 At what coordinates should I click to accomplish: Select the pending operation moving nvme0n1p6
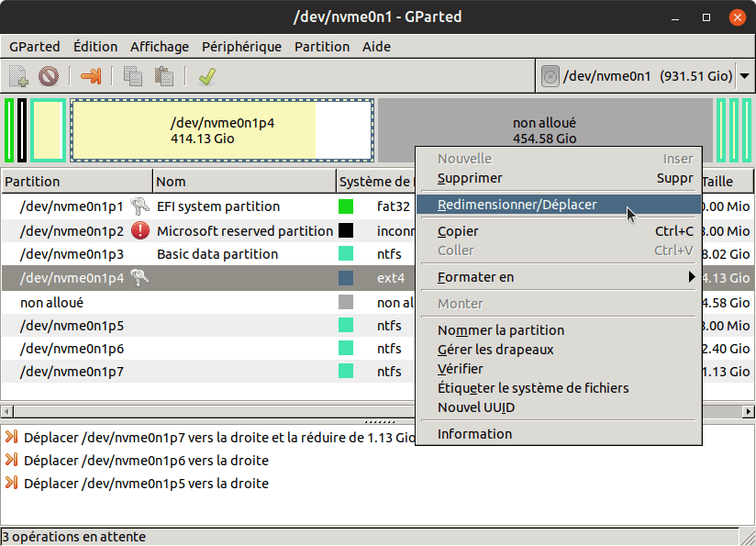pyautogui.click(x=146, y=461)
